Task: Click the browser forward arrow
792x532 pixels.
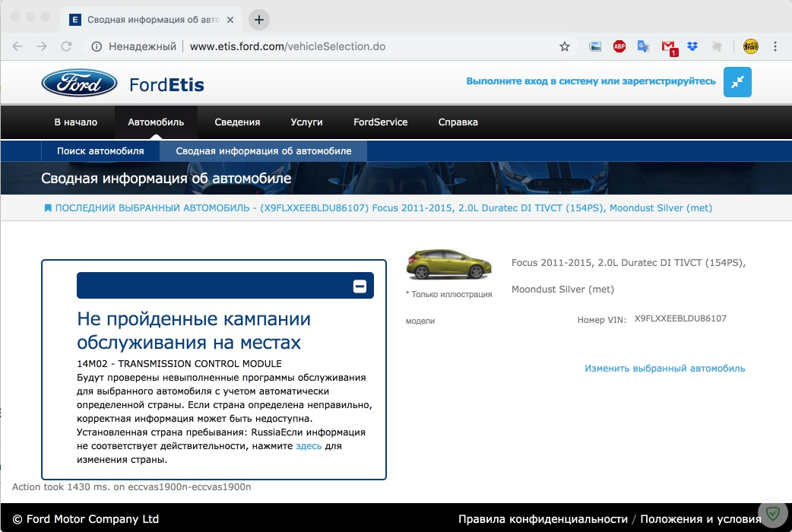Action: 42,46
